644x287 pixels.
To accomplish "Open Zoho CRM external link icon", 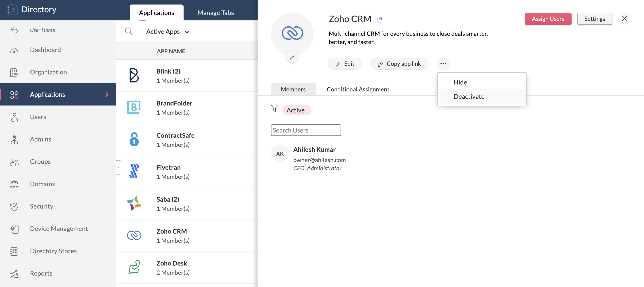I will coord(379,19).
